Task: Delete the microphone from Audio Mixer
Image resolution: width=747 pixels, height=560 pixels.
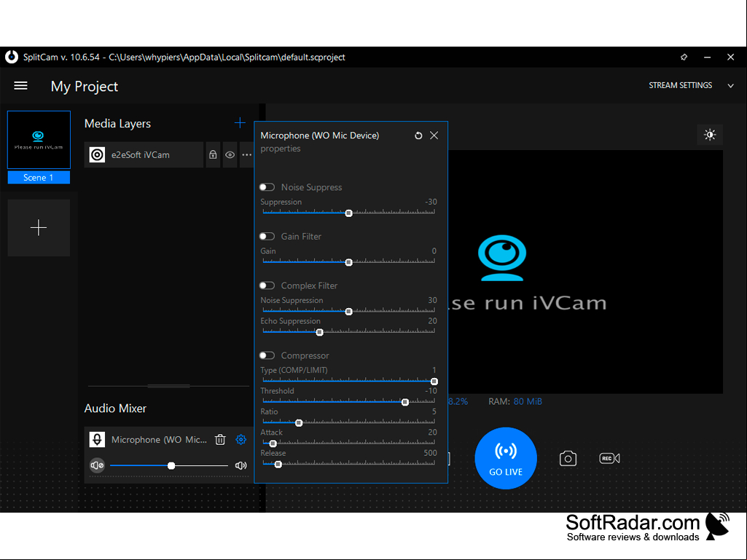Action: [220, 440]
